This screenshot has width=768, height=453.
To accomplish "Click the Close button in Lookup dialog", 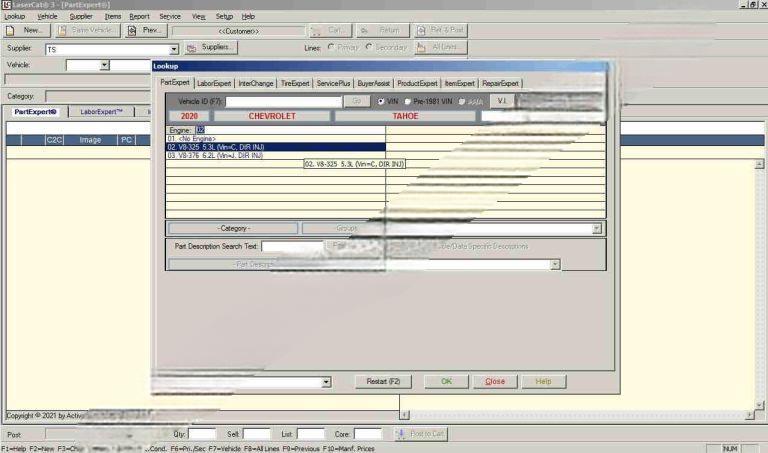I will 495,381.
